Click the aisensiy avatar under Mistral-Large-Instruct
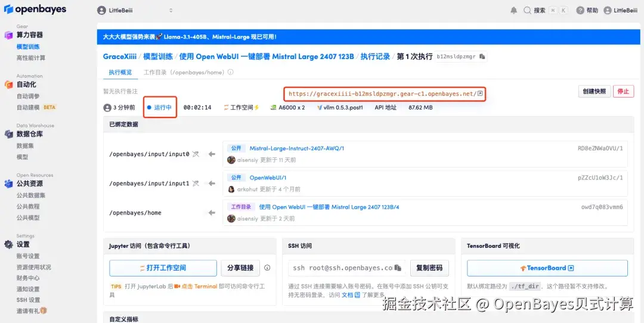Image resolution: width=644 pixels, height=323 pixels. point(231,160)
